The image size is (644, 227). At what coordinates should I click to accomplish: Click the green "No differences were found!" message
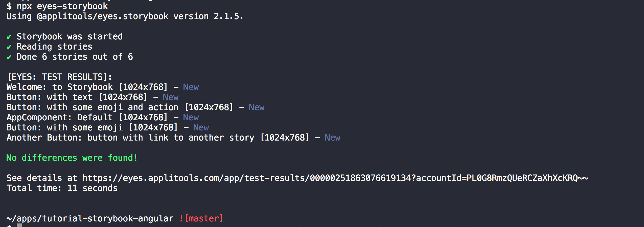(x=72, y=158)
